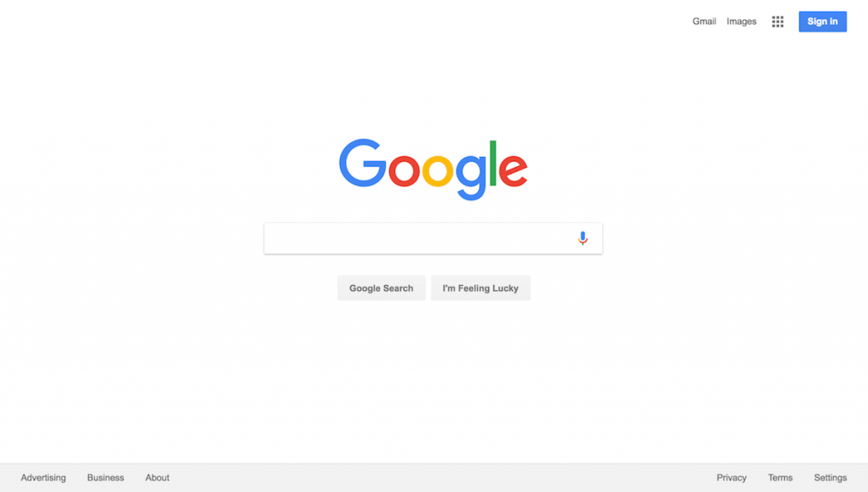868x492 pixels.
Task: Click the blue capital G of the logo
Action: (x=363, y=163)
